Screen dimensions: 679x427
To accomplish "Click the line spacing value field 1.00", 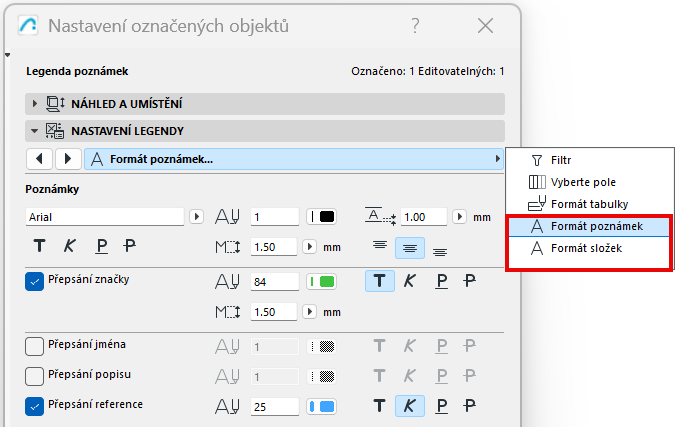I will click(424, 216).
